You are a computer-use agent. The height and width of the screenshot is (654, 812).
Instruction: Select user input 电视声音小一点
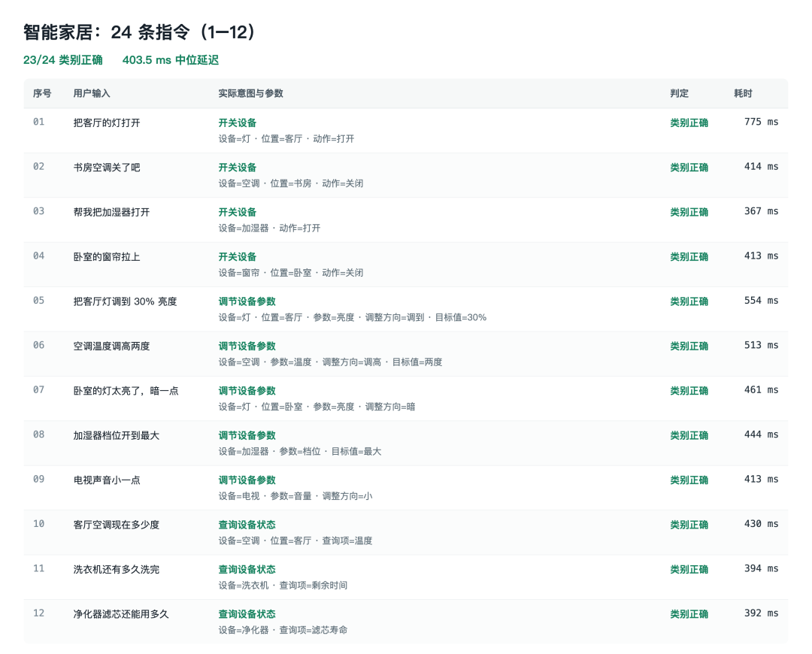pyautogui.click(x=107, y=480)
